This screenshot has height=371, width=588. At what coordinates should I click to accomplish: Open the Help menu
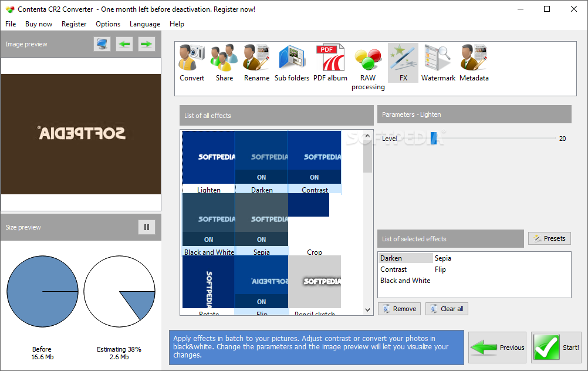[177, 24]
